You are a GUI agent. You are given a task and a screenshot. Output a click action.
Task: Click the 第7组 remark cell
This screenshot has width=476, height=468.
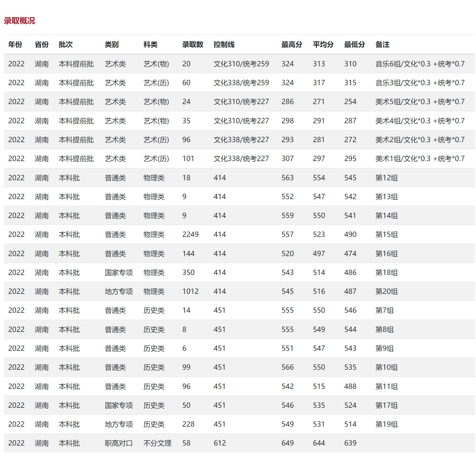coord(385,310)
